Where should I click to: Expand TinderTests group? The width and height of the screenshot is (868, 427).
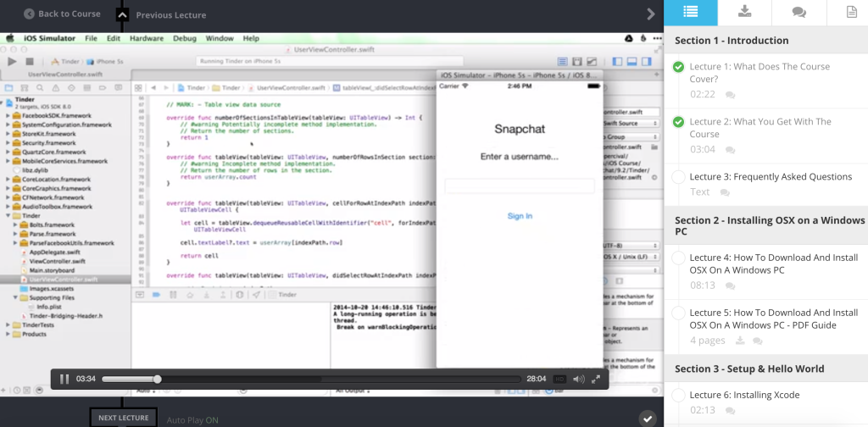pyautogui.click(x=8, y=324)
